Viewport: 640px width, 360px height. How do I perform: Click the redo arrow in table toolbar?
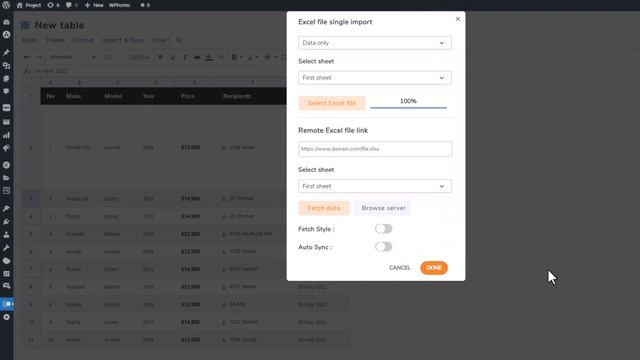39,57
